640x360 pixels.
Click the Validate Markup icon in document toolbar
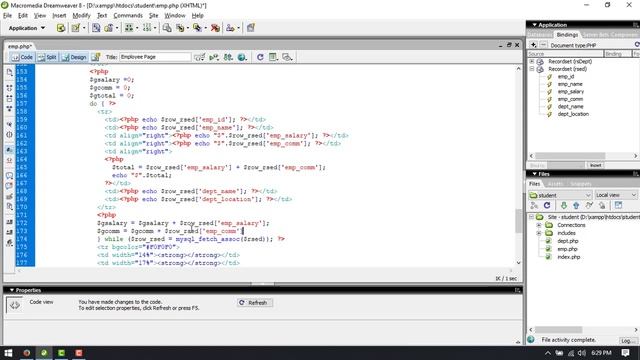click(213, 57)
